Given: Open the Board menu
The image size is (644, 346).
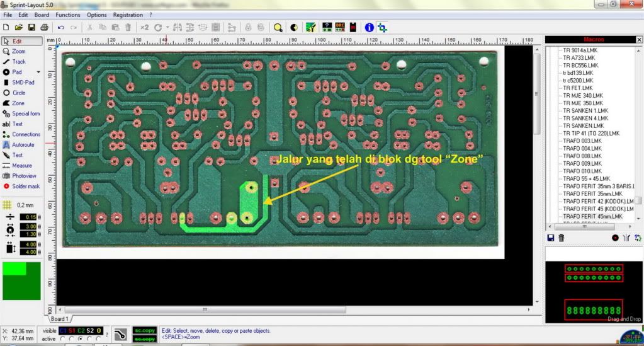Looking at the screenshot, I should (x=42, y=15).
